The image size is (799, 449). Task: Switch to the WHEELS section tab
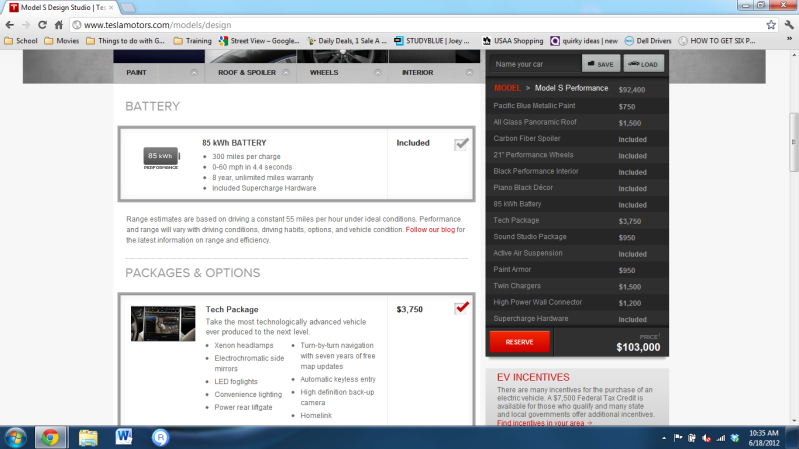tap(324, 73)
